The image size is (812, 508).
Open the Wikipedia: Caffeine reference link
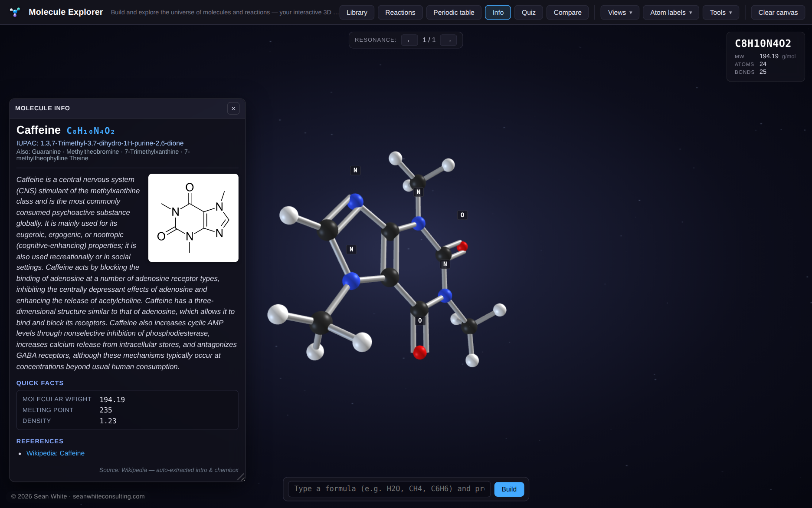(x=56, y=453)
